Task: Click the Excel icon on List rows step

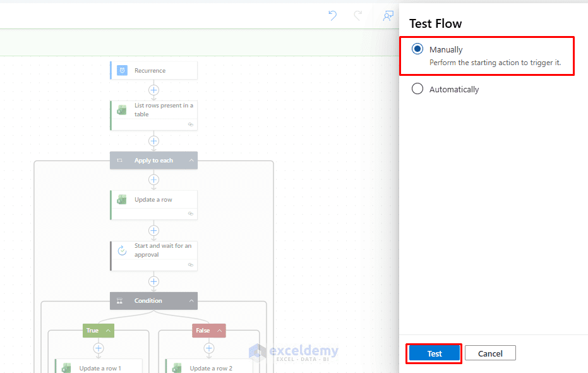Action: click(x=122, y=109)
